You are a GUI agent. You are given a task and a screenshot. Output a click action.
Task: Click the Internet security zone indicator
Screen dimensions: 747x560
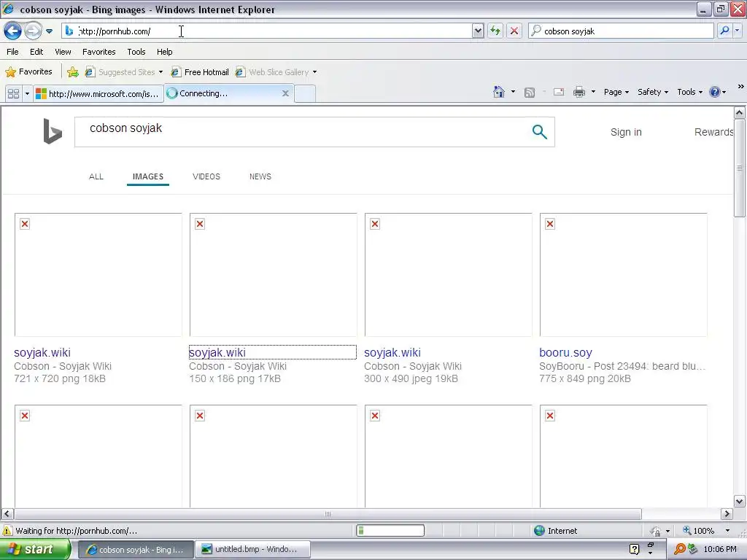point(555,531)
